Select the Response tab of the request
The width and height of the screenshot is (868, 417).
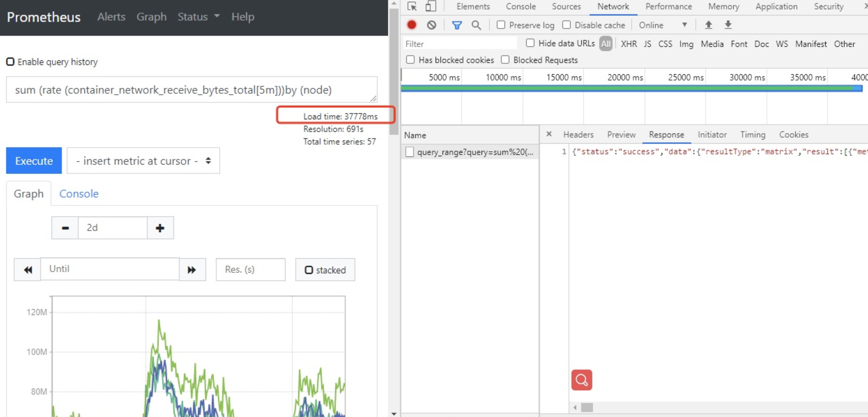(666, 135)
